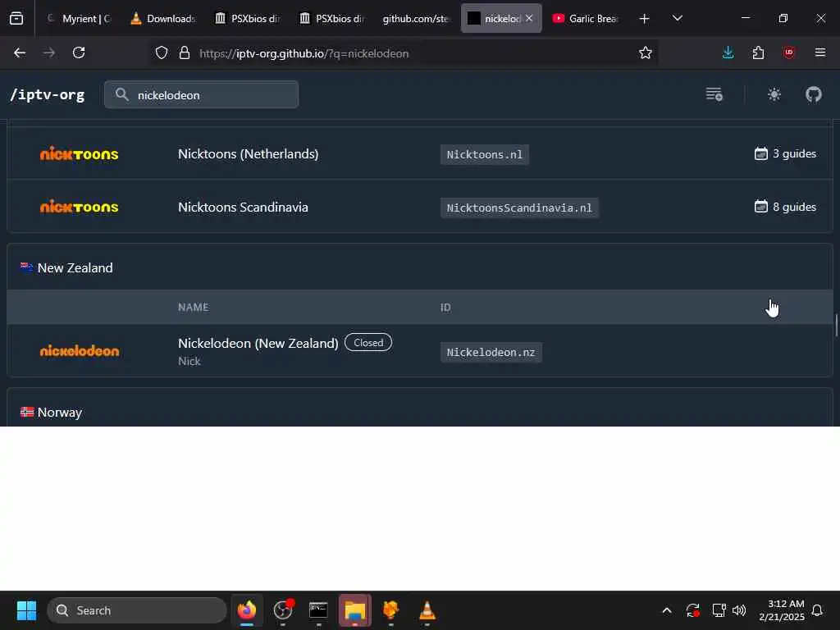Open the Nickelodeon (New Zealand) channel name
The image size is (840, 630).
pos(258,343)
